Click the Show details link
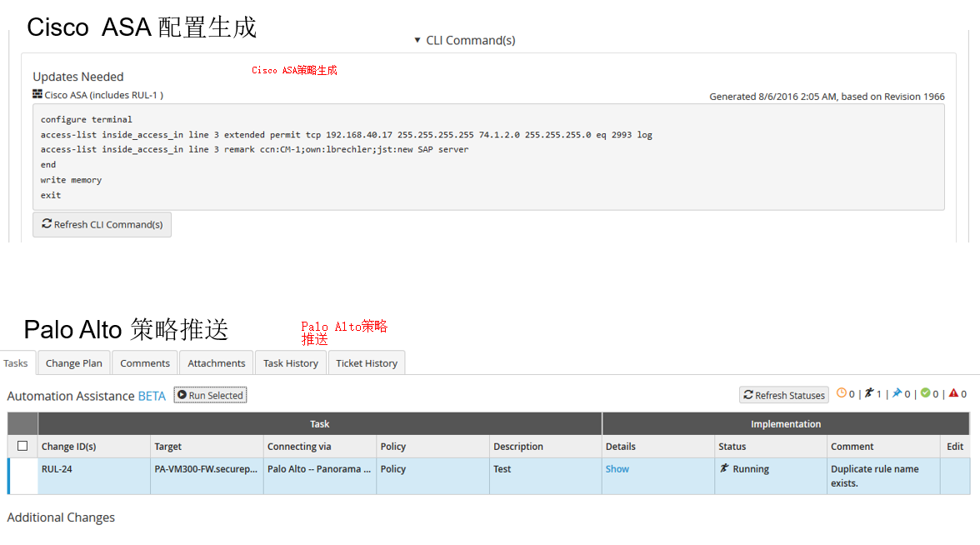The height and width of the screenshot is (545, 980). click(x=617, y=469)
